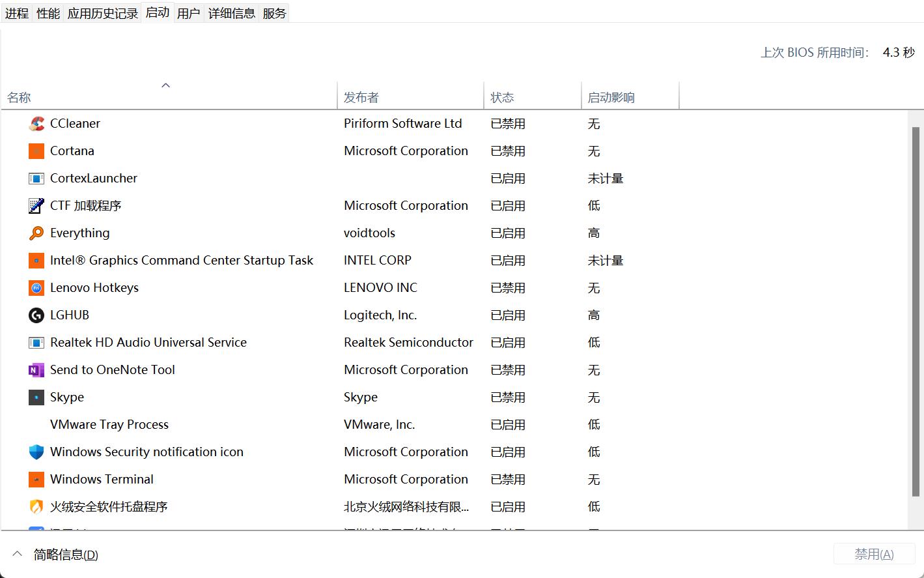This screenshot has height=578, width=924.
Task: Select the Windows Terminal icon
Action: (x=36, y=479)
